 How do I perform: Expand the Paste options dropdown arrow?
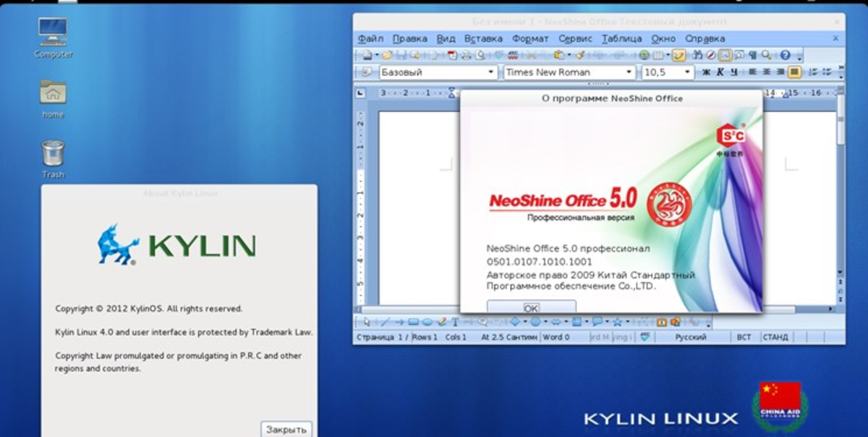(569, 55)
